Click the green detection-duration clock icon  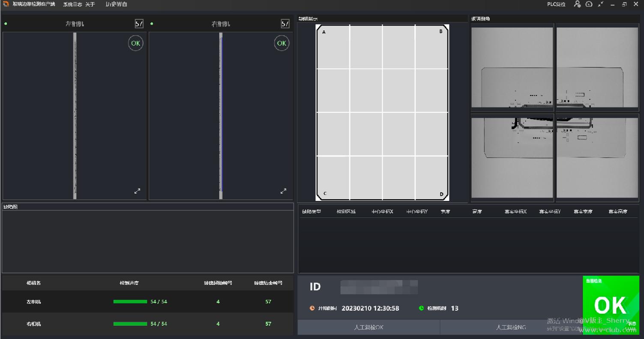pos(421,308)
